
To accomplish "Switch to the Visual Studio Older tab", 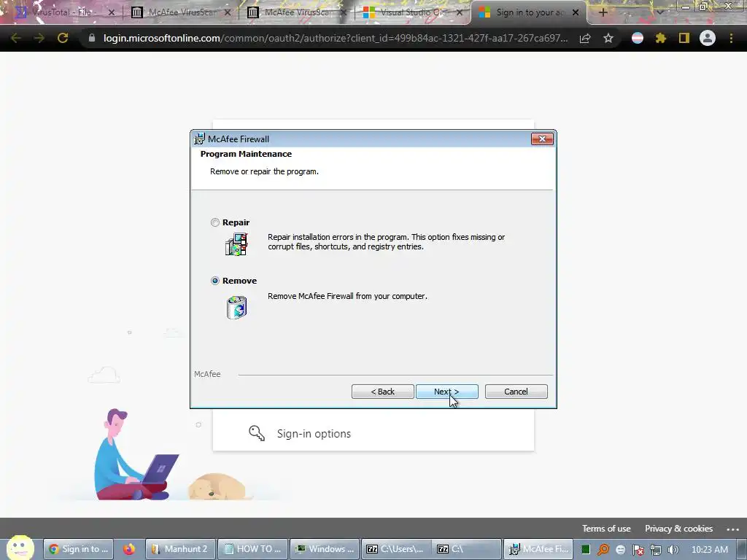I will (x=413, y=12).
